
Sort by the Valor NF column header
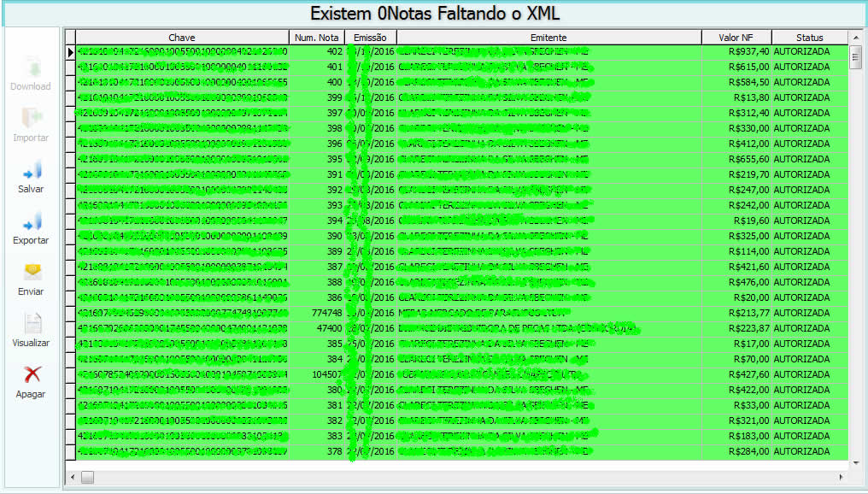pyautogui.click(x=736, y=38)
